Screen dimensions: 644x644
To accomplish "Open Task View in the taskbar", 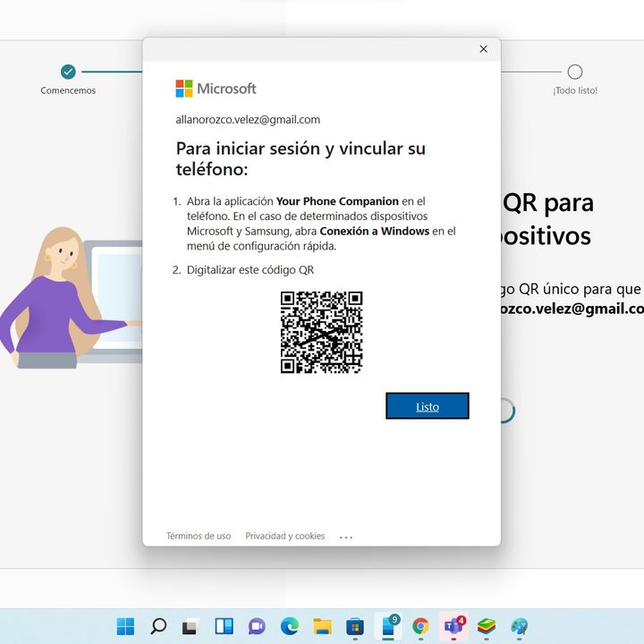I will click(x=191, y=626).
